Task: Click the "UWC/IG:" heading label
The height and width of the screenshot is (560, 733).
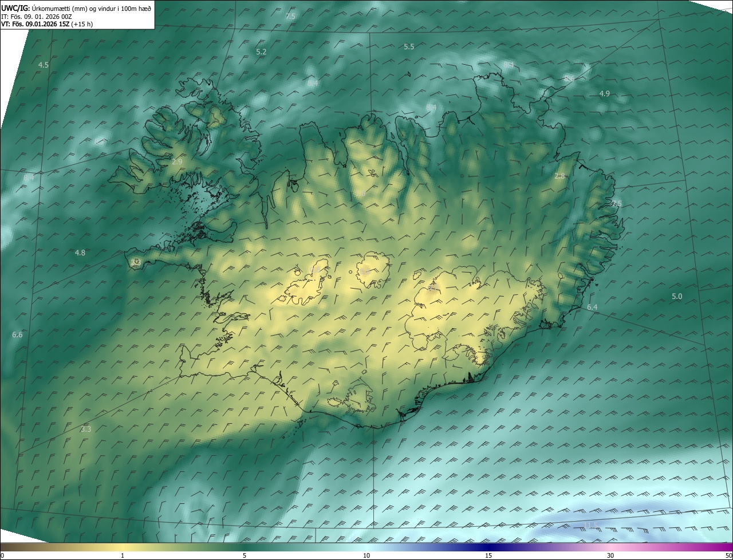Action: (x=15, y=7)
